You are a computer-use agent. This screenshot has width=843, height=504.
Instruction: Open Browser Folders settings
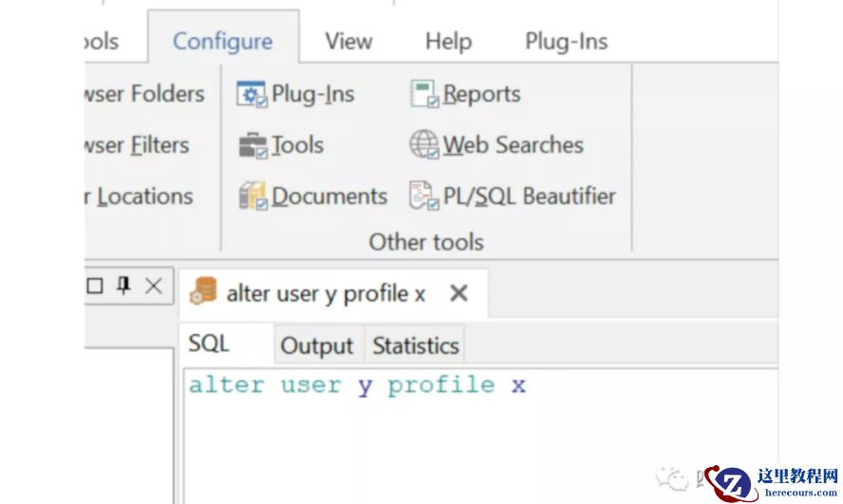point(144,94)
